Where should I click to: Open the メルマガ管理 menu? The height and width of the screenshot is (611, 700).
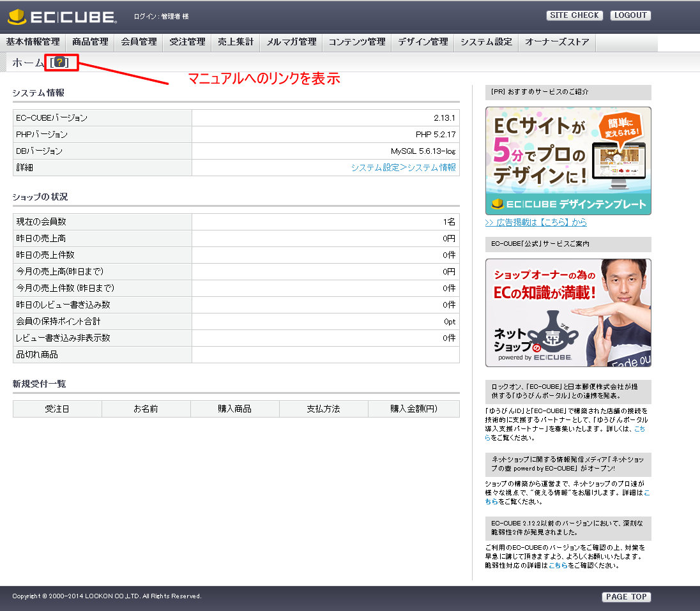pos(291,42)
